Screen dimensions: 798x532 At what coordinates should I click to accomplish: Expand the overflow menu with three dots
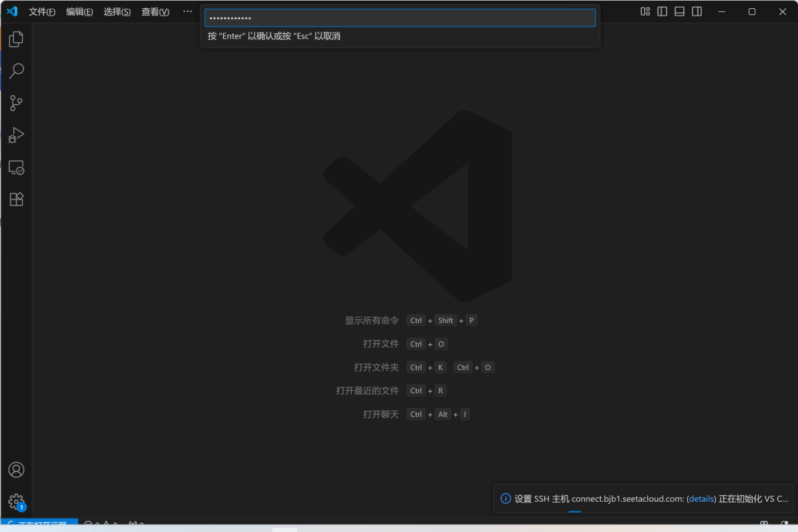[x=187, y=11]
